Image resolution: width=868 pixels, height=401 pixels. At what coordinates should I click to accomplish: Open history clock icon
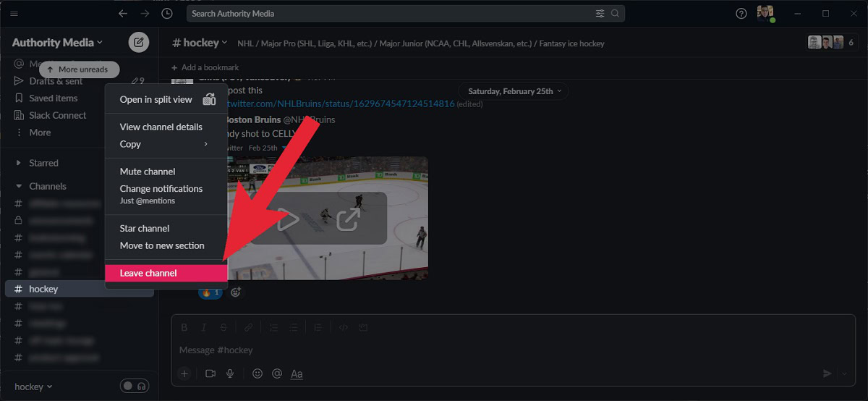(167, 14)
